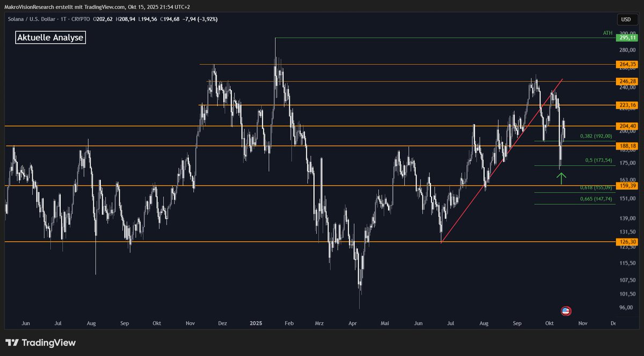Click the orange 264,35 price label
644x356 pixels.
coord(626,64)
